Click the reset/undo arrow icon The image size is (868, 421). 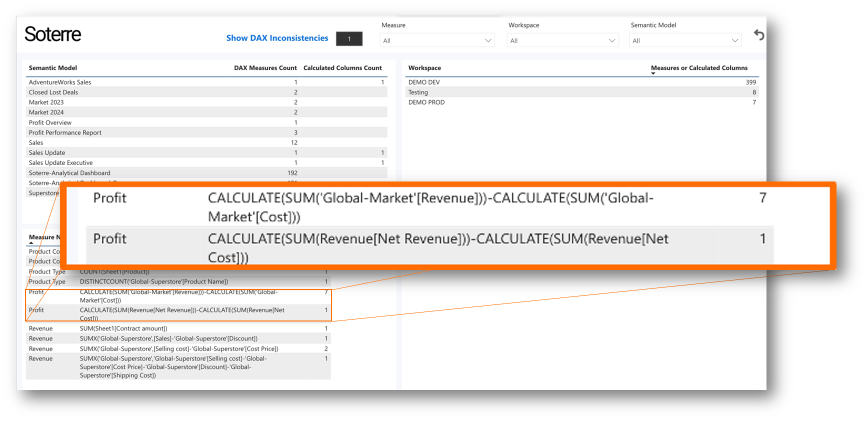[759, 35]
